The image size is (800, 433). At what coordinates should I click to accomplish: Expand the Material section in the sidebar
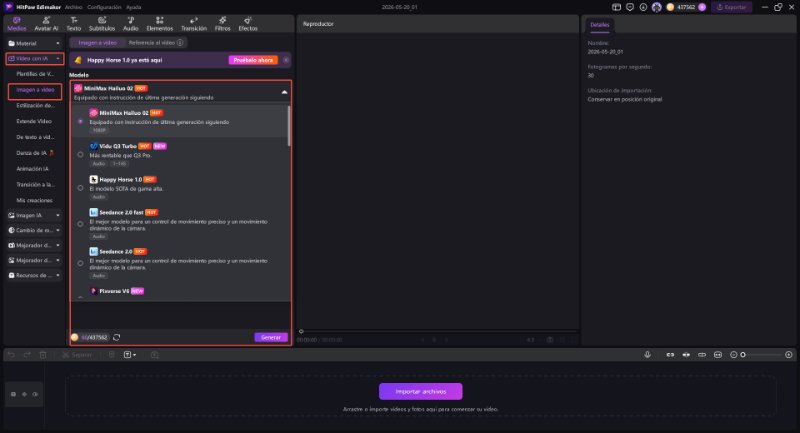click(34, 43)
